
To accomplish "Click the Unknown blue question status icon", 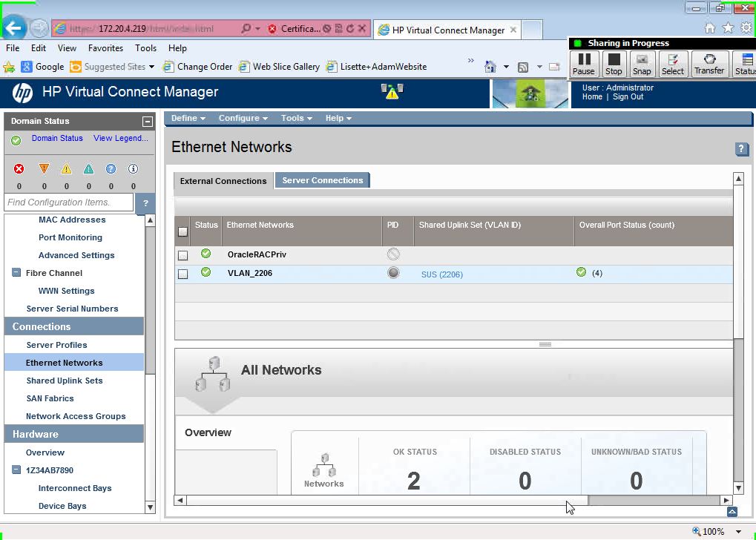I will (x=111, y=169).
